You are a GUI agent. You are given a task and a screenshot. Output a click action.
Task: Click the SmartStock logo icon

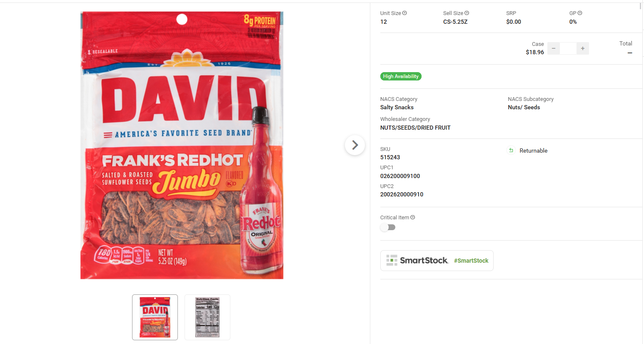(392, 260)
